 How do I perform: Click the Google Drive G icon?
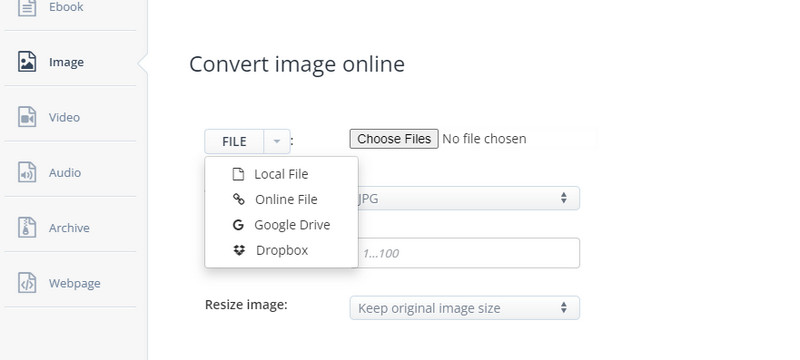(x=238, y=225)
